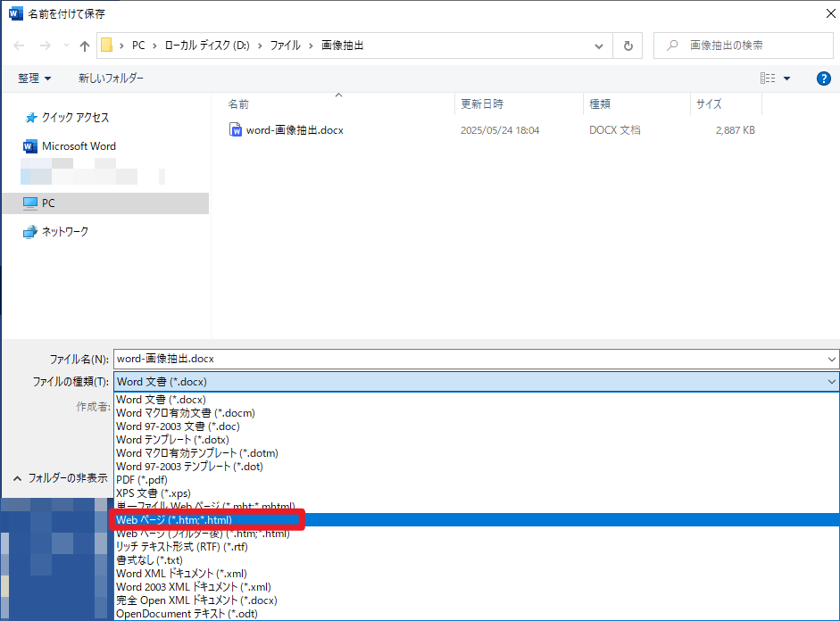Choose Word 2003 XML ドキュメント option
Screen dimensions: 840x621
(x=477, y=587)
